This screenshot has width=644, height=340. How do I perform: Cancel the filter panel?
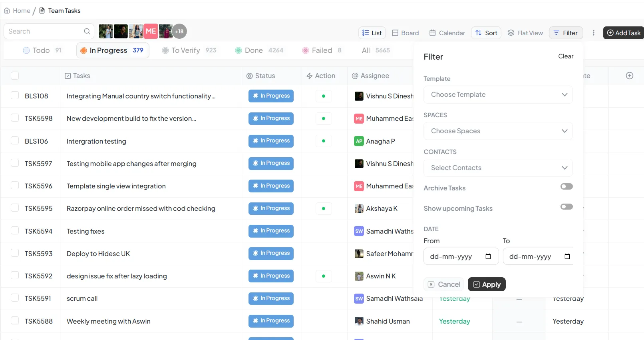point(444,284)
